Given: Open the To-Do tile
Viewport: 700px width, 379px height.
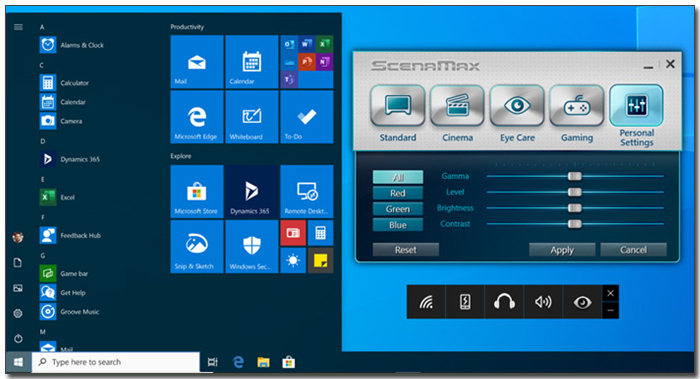Looking at the screenshot, I should 307,117.
